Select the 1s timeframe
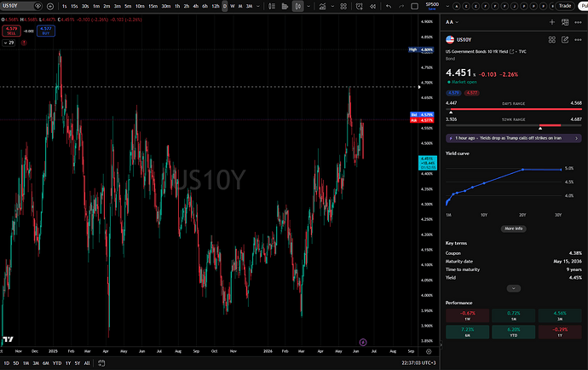This screenshot has width=588, height=370. (x=65, y=6)
